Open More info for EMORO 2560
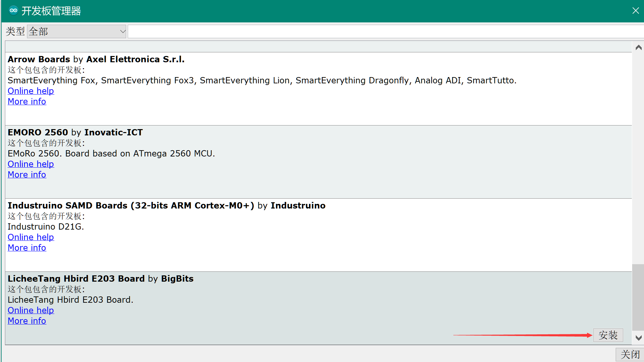Viewport: 644px width, 362px height. coord(27,175)
